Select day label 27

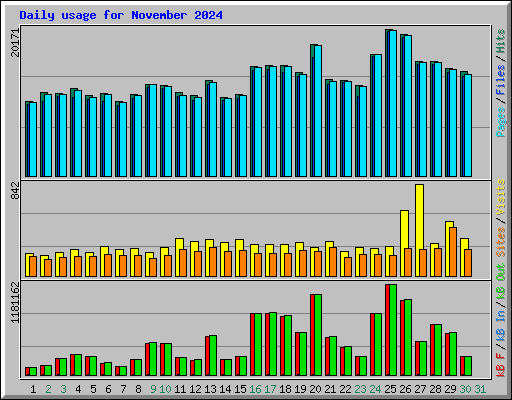coord(420,389)
